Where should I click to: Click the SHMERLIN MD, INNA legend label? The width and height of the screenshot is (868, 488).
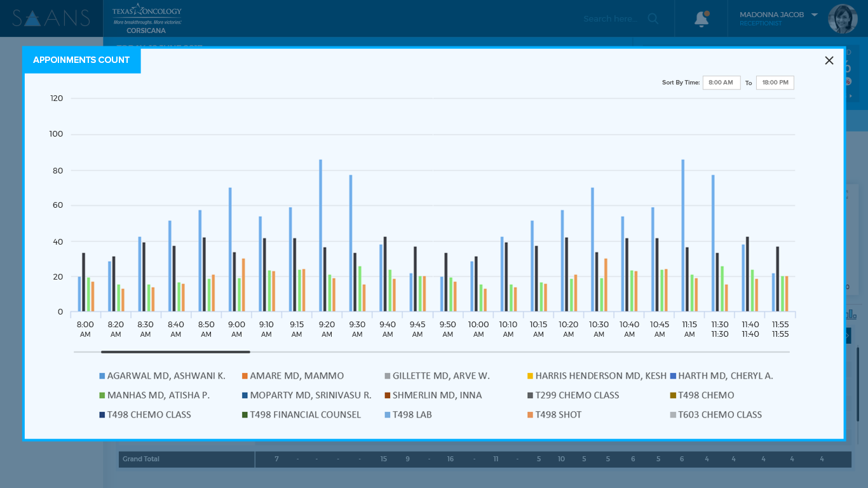coord(437,395)
